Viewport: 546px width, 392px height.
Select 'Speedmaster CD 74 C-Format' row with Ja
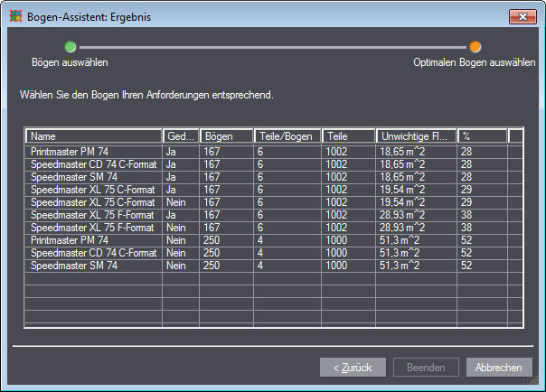click(x=274, y=164)
